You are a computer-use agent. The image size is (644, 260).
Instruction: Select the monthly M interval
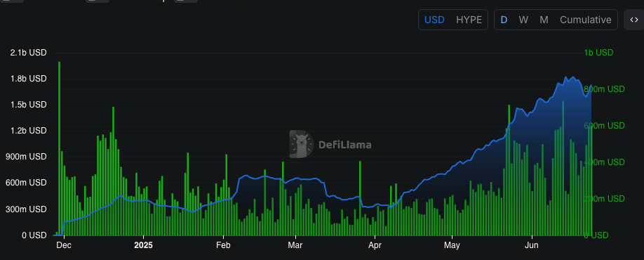tap(544, 20)
